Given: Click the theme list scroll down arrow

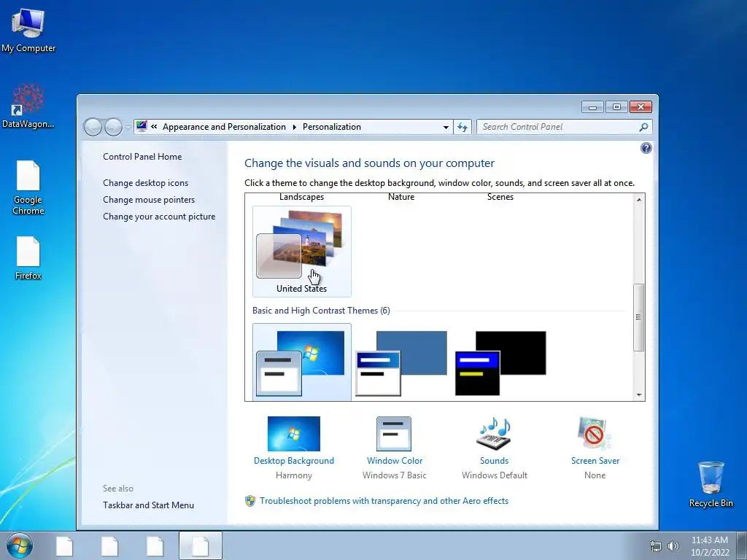Looking at the screenshot, I should pyautogui.click(x=639, y=394).
